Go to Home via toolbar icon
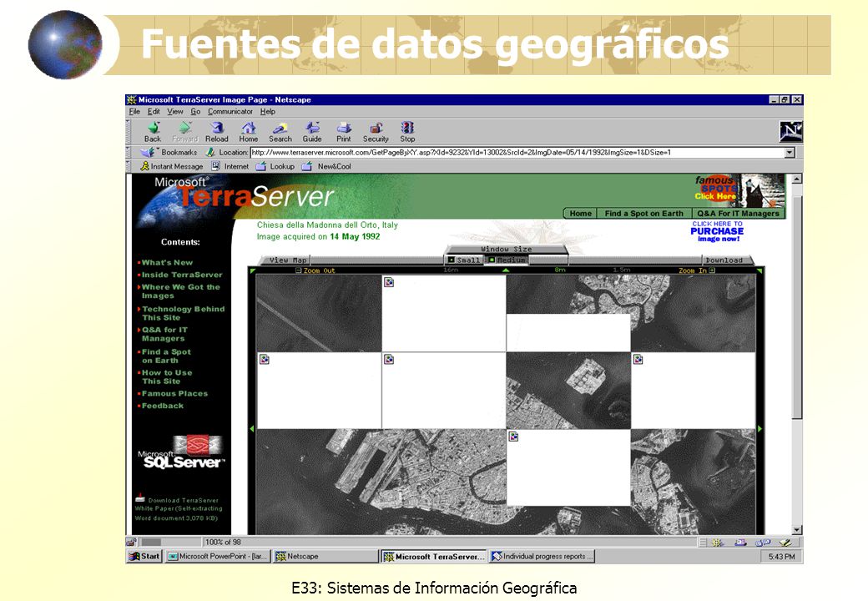Viewport: 868px width, 601px height. click(249, 132)
